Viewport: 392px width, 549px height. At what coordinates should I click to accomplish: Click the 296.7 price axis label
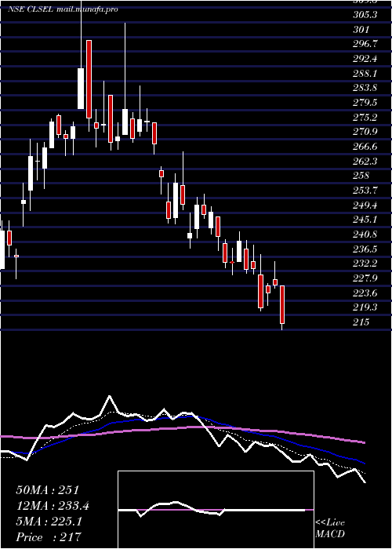tap(366, 44)
